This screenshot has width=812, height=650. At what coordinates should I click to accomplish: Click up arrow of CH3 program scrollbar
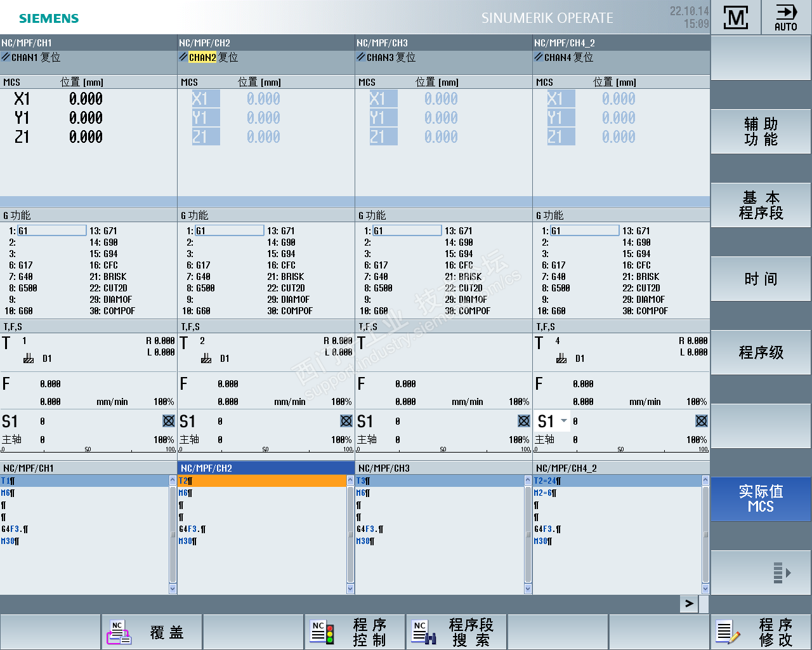(x=528, y=481)
